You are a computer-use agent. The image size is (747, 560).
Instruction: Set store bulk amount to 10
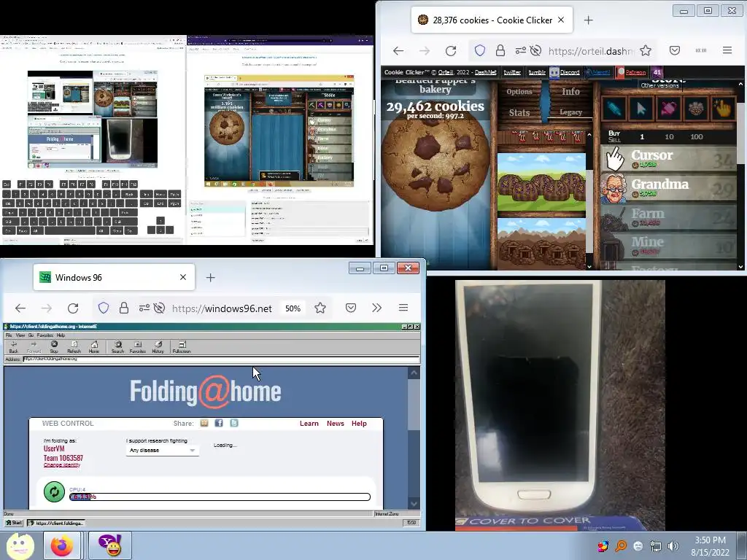[669, 136]
